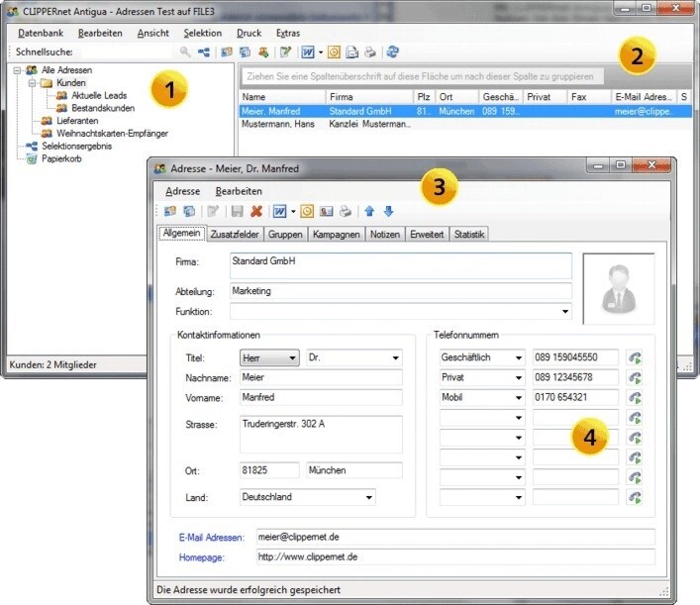Screen dimensions: 700x605
Task: Click the floppy disk save icon
Action: click(237, 211)
